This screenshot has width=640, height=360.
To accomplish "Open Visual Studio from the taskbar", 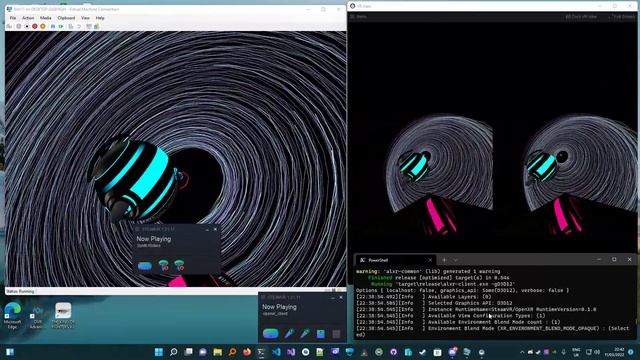I will point(291,352).
